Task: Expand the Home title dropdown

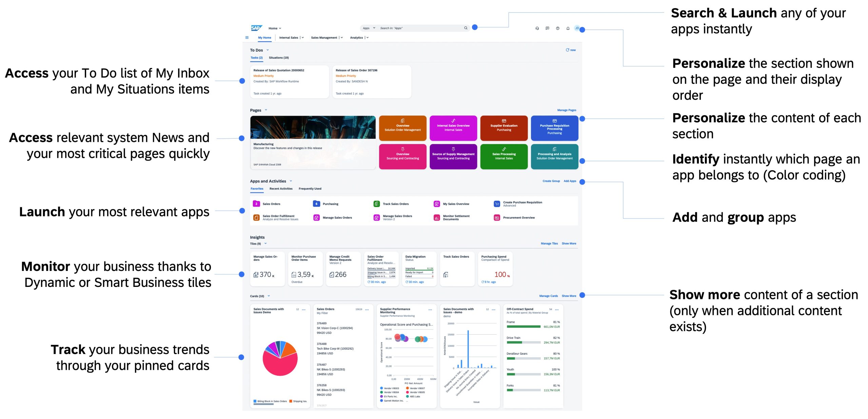Action: click(280, 28)
